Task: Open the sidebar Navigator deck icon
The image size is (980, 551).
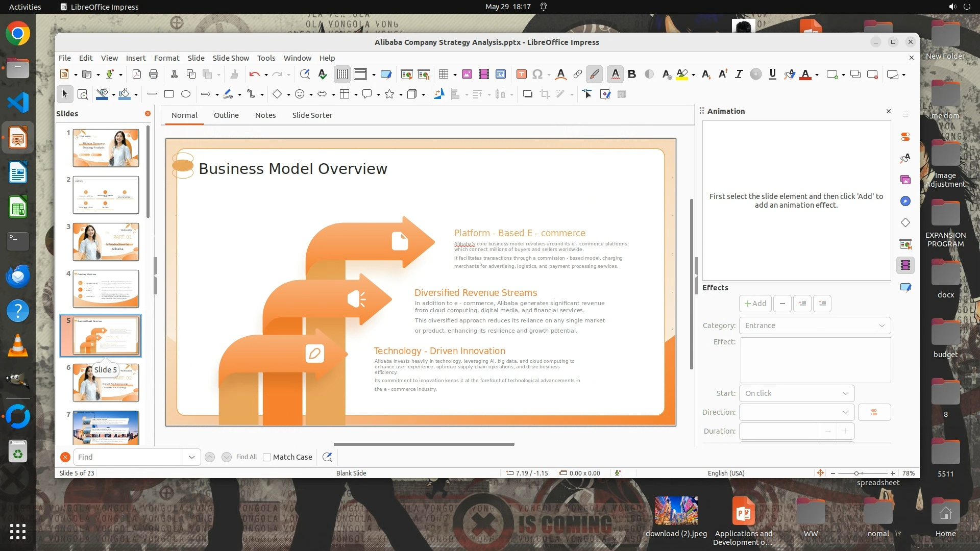Action: [x=905, y=201]
